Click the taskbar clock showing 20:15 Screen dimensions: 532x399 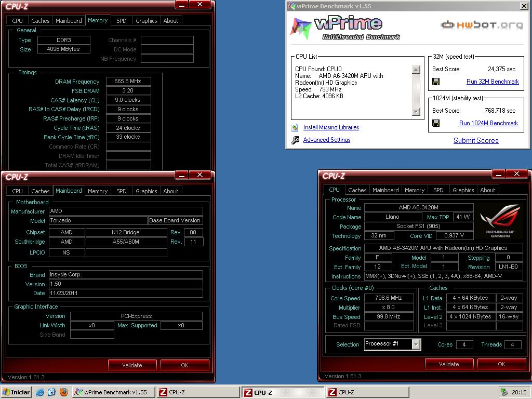519,392
